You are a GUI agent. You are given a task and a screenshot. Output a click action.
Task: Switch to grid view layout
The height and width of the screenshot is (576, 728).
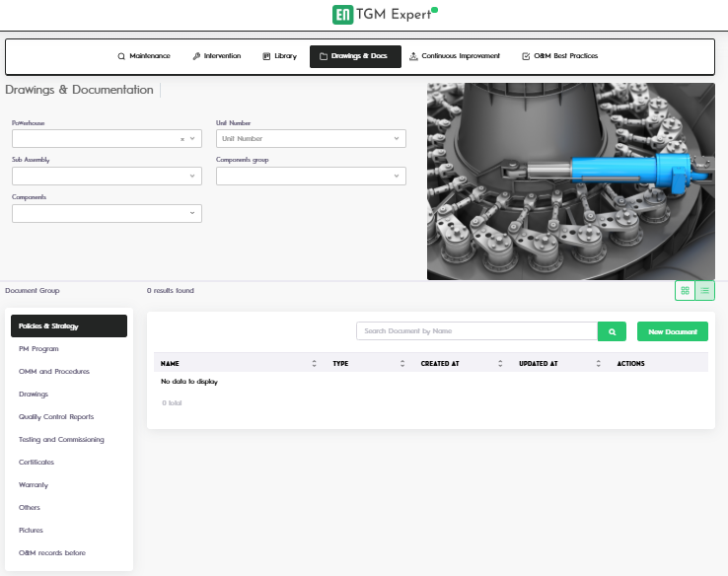[x=685, y=291]
